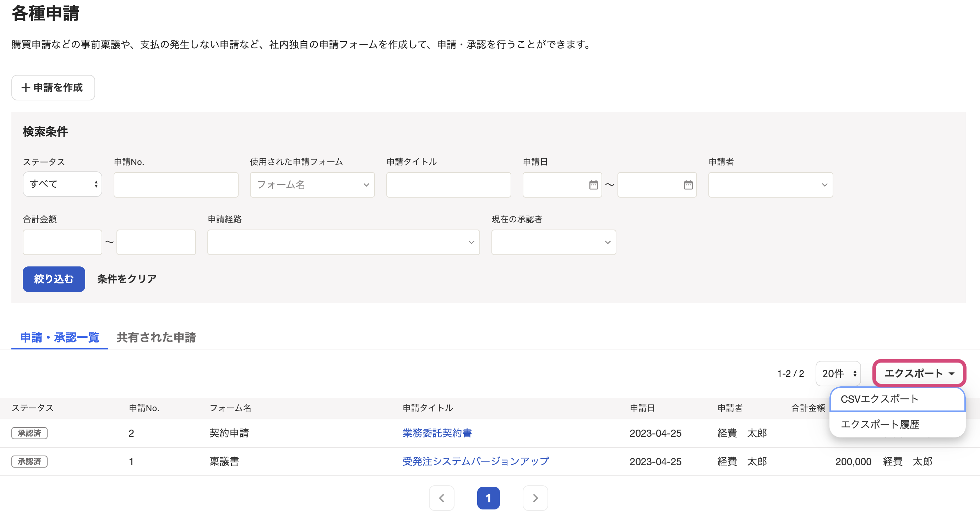This screenshot has width=980, height=513.
Task: Open the 受発注システムバージョンアップ application link
Action: [475, 461]
